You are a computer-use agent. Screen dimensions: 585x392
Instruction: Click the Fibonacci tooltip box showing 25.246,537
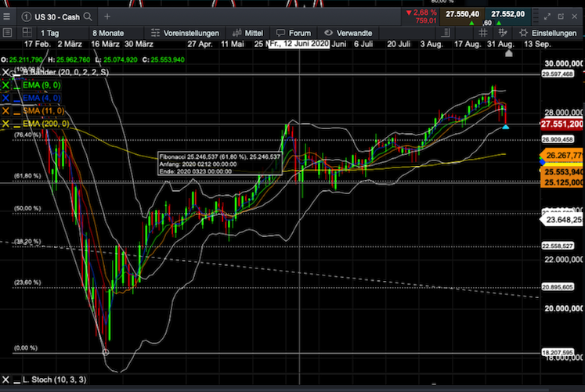point(220,164)
